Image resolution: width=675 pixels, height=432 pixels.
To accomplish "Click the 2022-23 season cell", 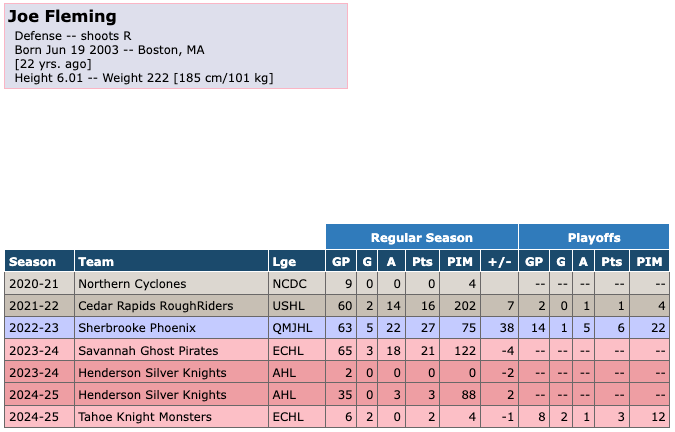I will (35, 328).
